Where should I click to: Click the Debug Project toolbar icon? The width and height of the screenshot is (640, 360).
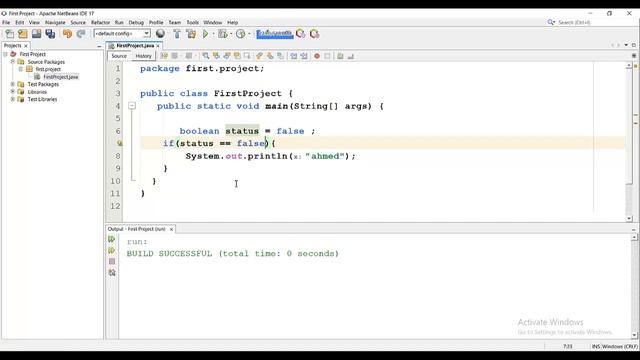point(222,34)
